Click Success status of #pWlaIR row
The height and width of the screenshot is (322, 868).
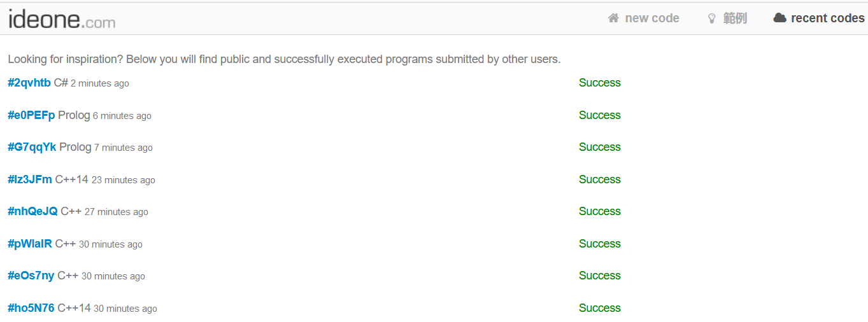click(x=599, y=244)
